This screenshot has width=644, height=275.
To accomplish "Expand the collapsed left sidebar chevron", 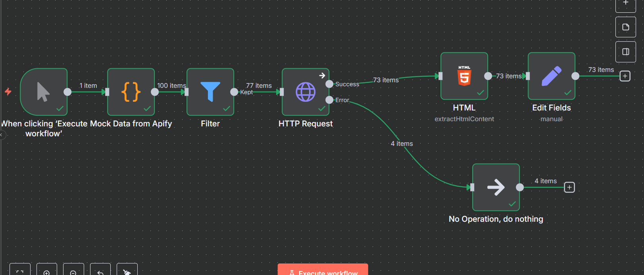I will click(2, 135).
